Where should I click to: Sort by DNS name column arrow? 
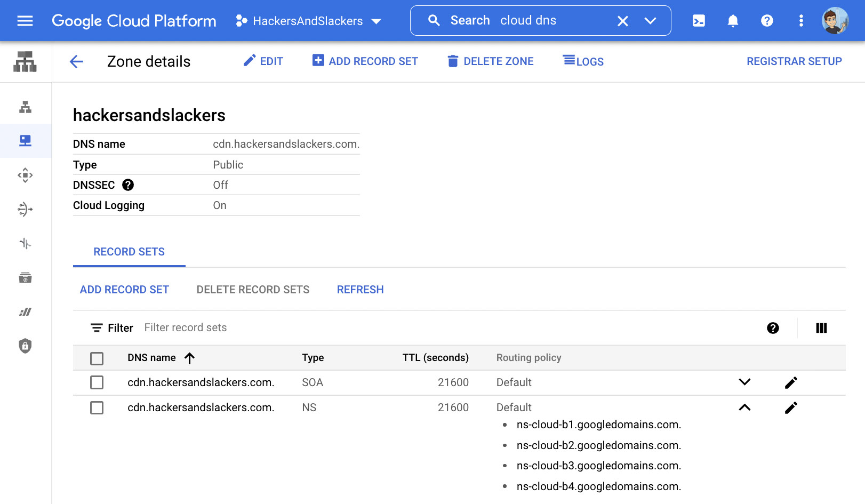189,358
